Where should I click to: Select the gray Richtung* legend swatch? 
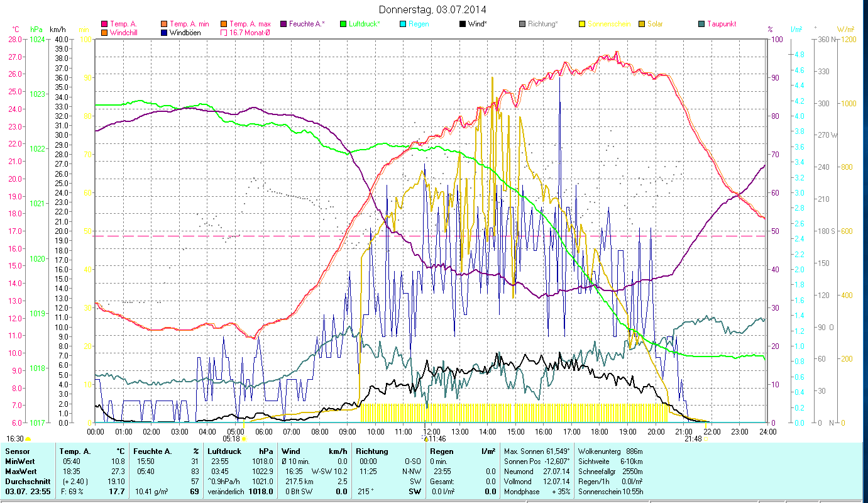pyautogui.click(x=522, y=24)
